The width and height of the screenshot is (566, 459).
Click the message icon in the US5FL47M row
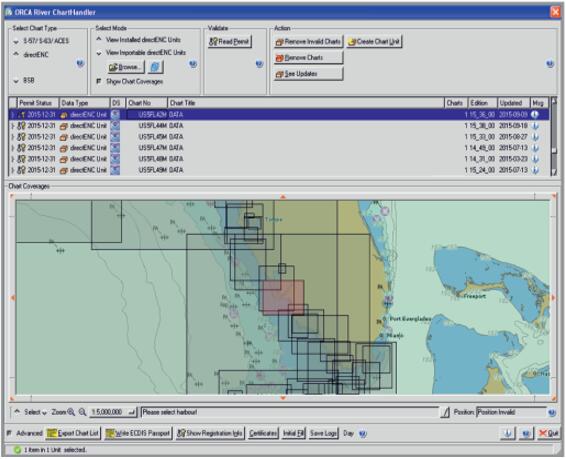pyautogui.click(x=535, y=148)
